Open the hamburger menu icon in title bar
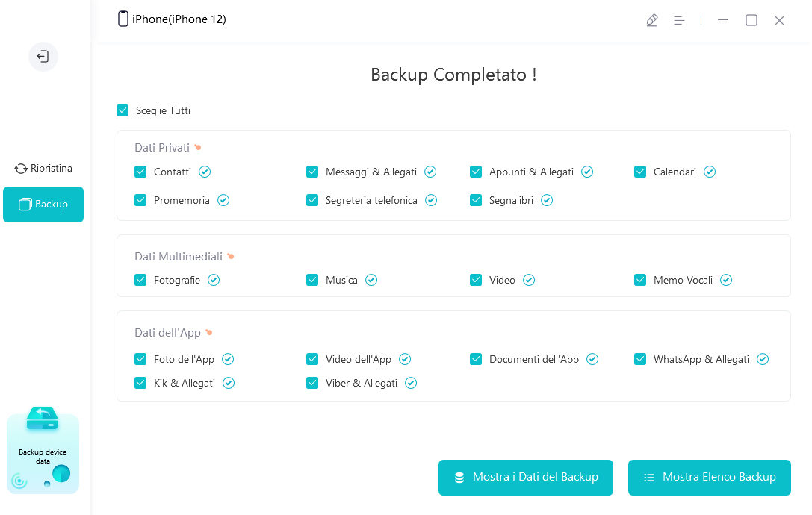 (x=679, y=20)
